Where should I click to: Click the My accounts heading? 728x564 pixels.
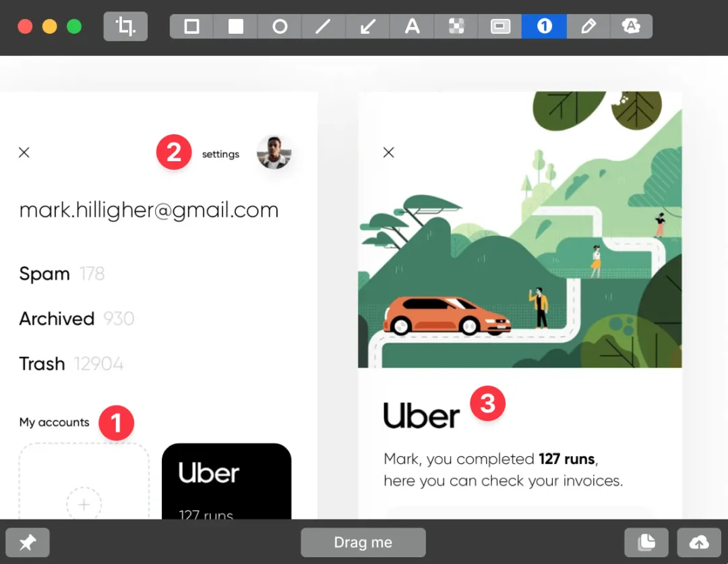coord(55,422)
